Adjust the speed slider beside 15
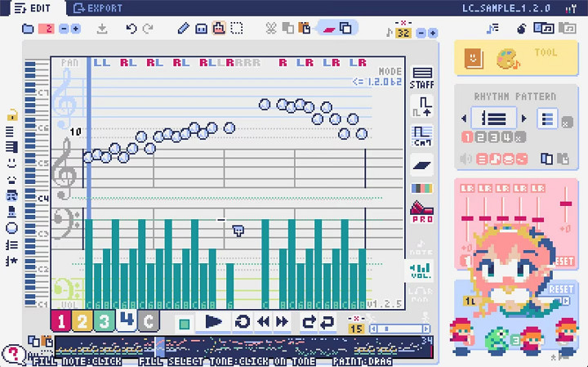Screen dimensions: 588x367 tap(400, 329)
